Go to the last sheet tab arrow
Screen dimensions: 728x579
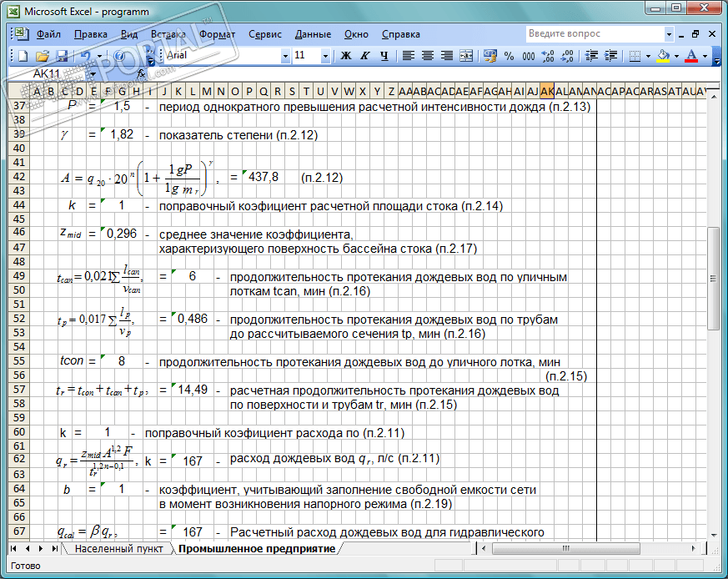tap(55, 549)
